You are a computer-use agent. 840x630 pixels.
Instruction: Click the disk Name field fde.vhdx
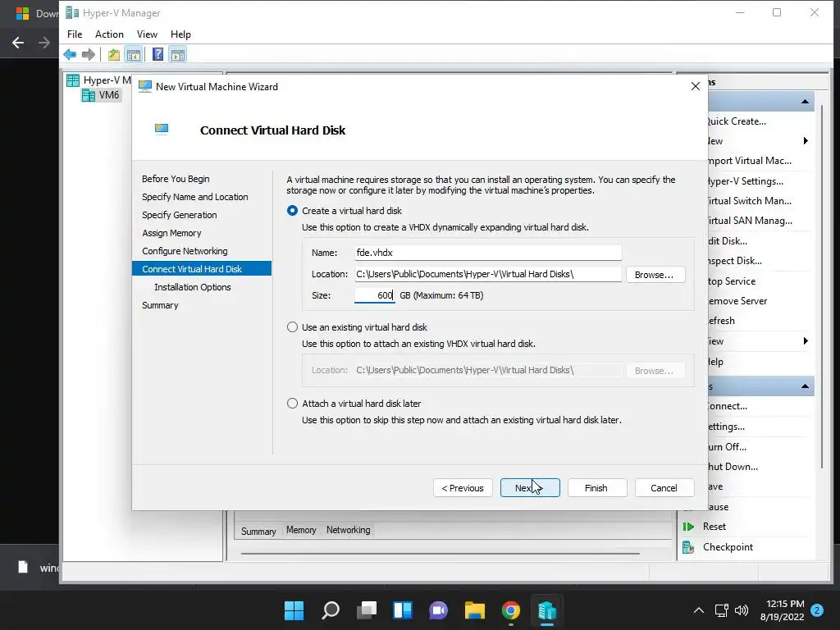click(487, 253)
